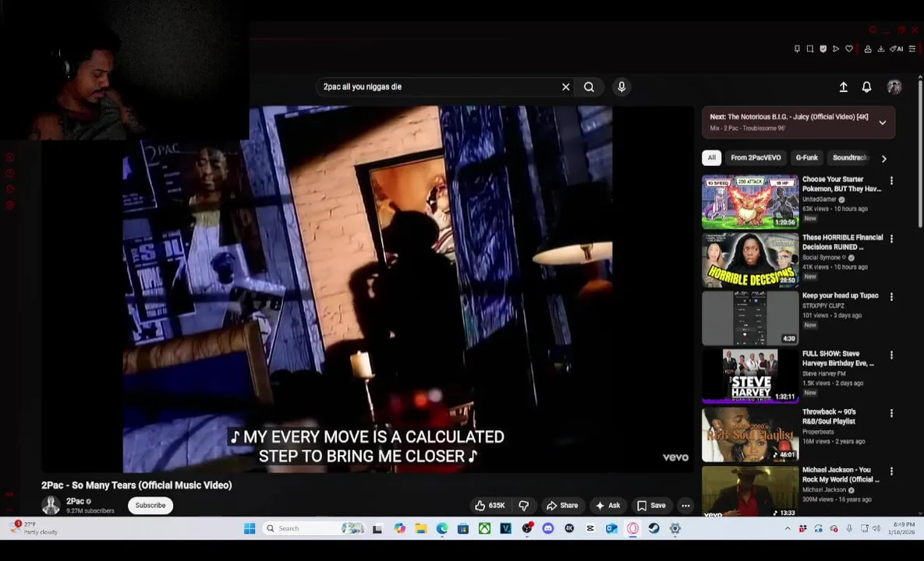Click the video title So Many Tears
Viewport: 924px width, 561px height.
coord(136,485)
